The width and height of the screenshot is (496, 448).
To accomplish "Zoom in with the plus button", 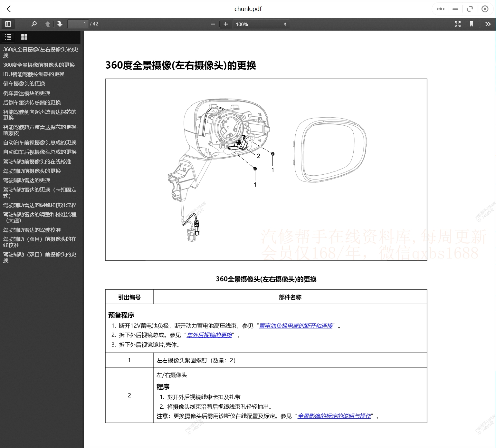I will [225, 24].
